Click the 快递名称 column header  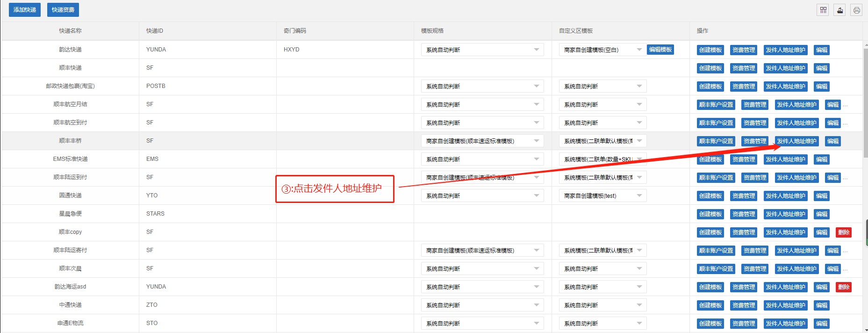coord(70,31)
